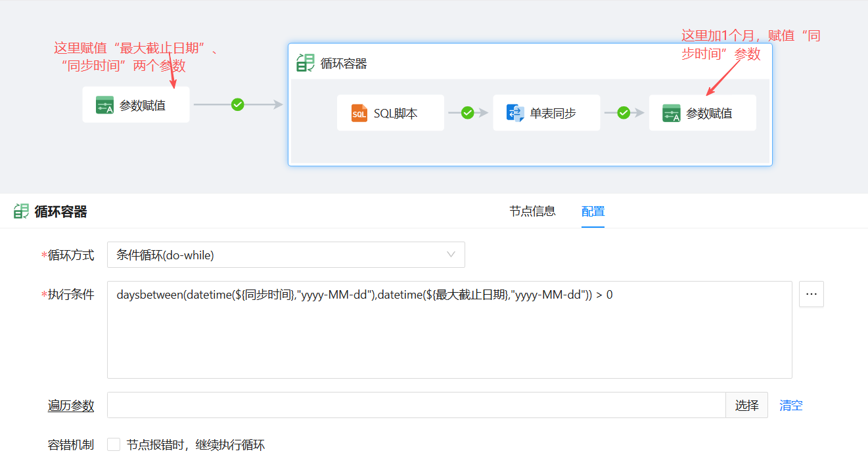868x468 pixels.
Task: Switch to the 配置 tab
Action: tap(593, 211)
